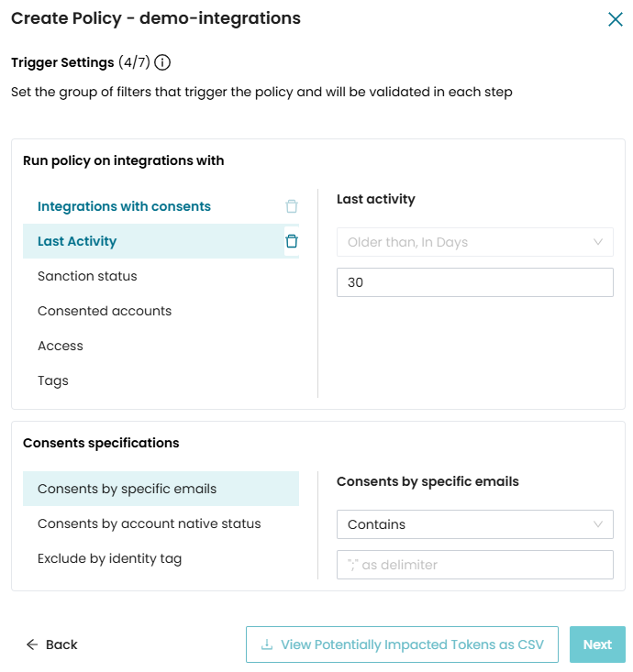Click the Next button
Screen dimensions: 633x672
597,644
